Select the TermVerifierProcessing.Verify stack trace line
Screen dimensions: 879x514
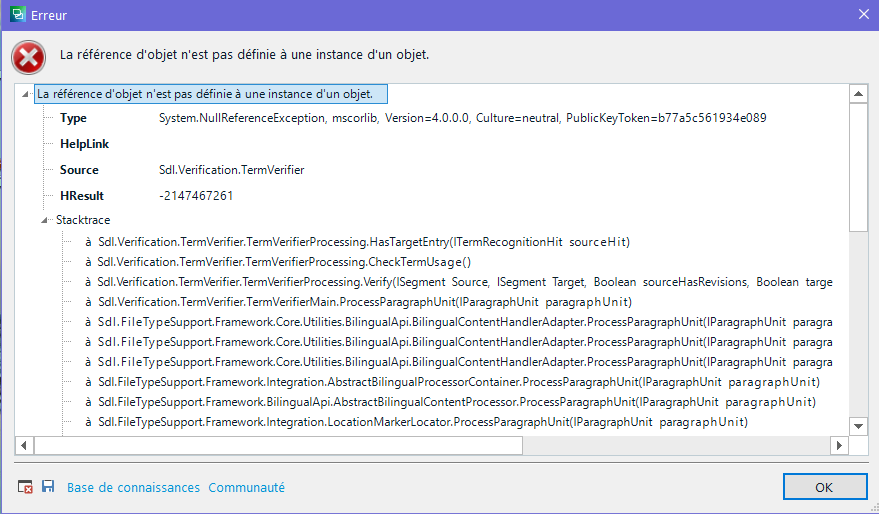[x=459, y=282]
